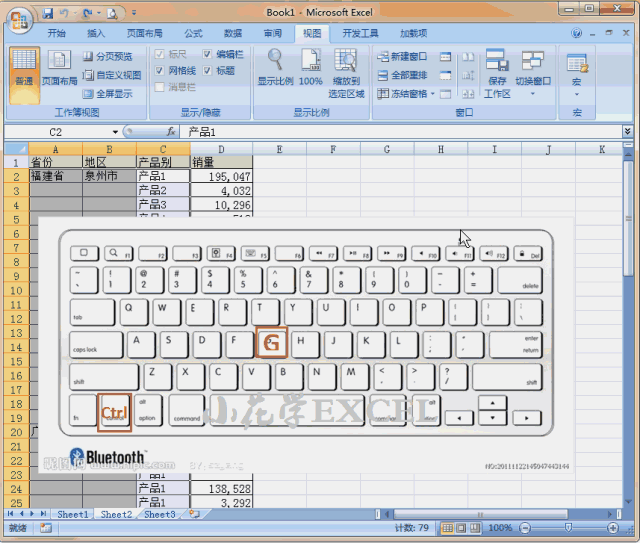Screen dimensions: 640x543
Task: Zoom in with plus button
Action: [x=613, y=528]
